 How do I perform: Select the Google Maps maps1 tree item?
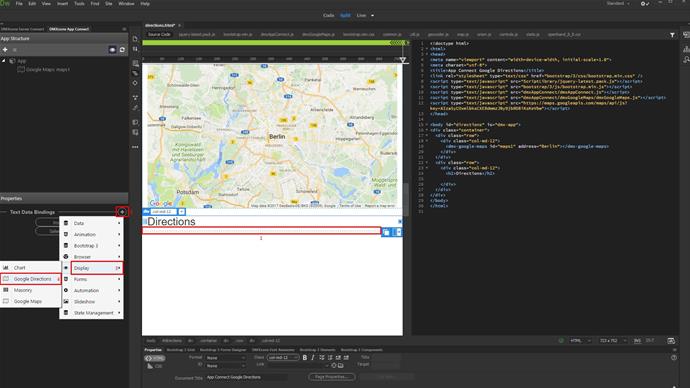[44, 70]
